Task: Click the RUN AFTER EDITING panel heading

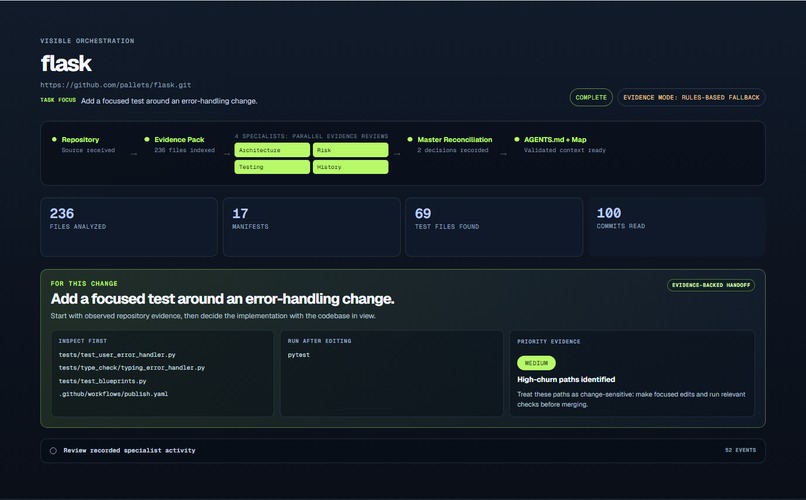Action: pos(320,341)
